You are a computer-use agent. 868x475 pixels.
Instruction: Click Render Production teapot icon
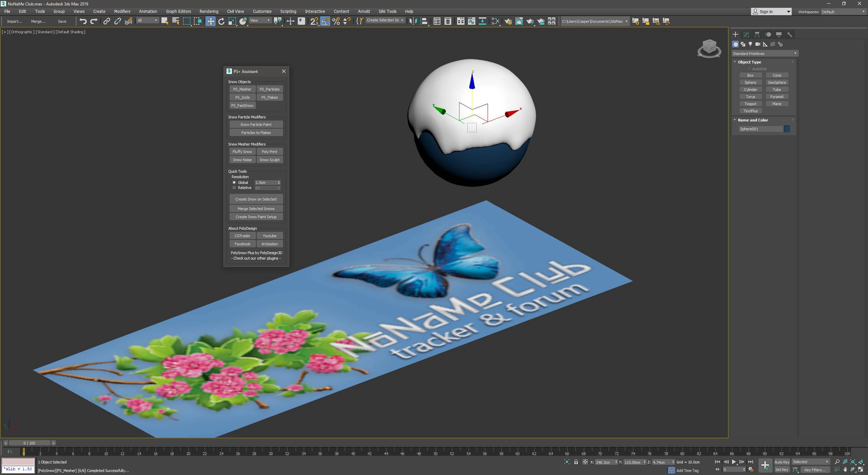[530, 21]
